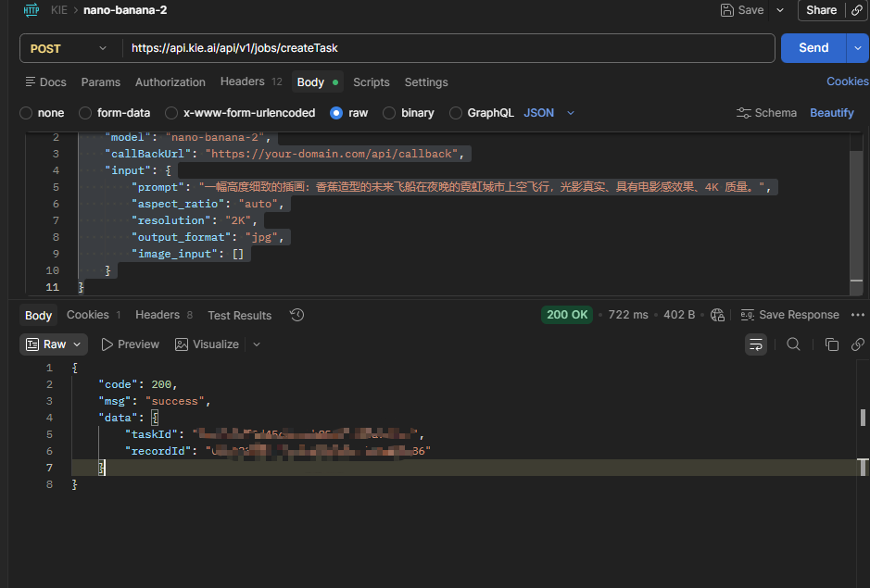Image resolution: width=870 pixels, height=588 pixels.
Task: Copy the response body with copy icon
Action: click(x=831, y=344)
